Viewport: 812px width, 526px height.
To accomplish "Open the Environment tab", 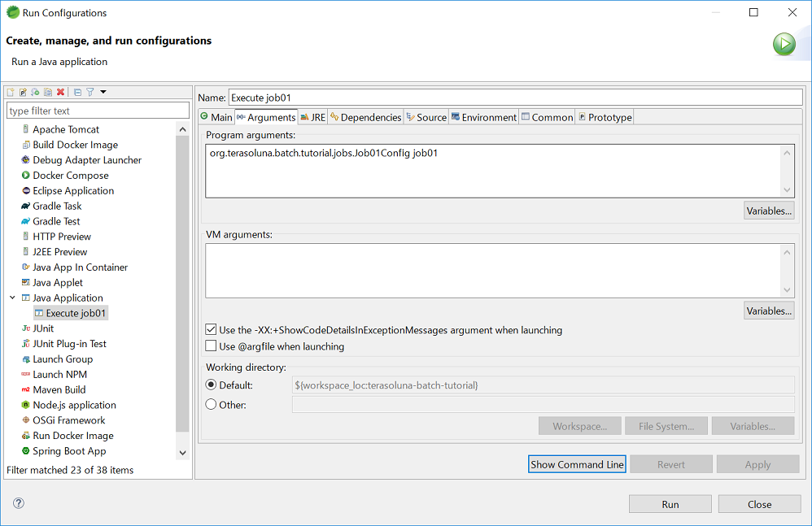I will pos(483,116).
